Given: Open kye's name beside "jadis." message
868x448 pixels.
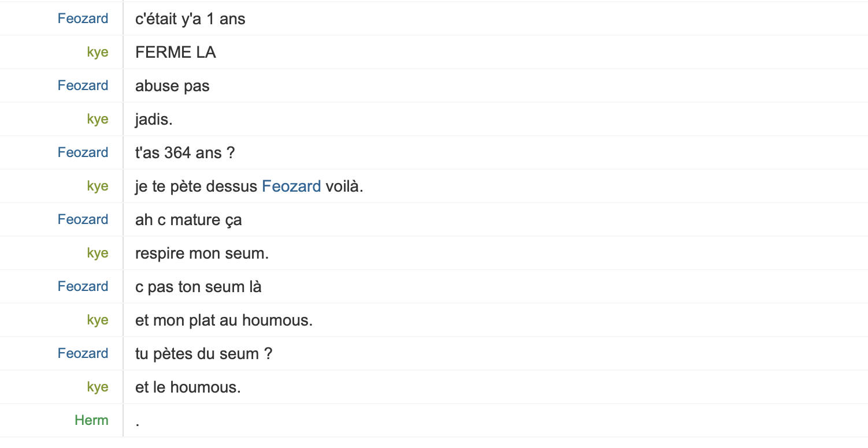Looking at the screenshot, I should click(x=98, y=119).
